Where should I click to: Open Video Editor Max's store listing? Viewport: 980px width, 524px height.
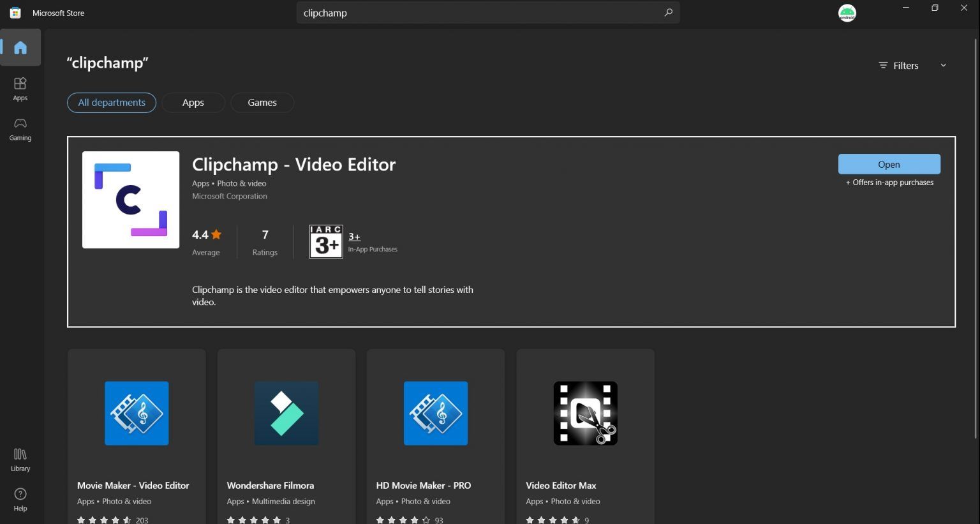pos(584,413)
